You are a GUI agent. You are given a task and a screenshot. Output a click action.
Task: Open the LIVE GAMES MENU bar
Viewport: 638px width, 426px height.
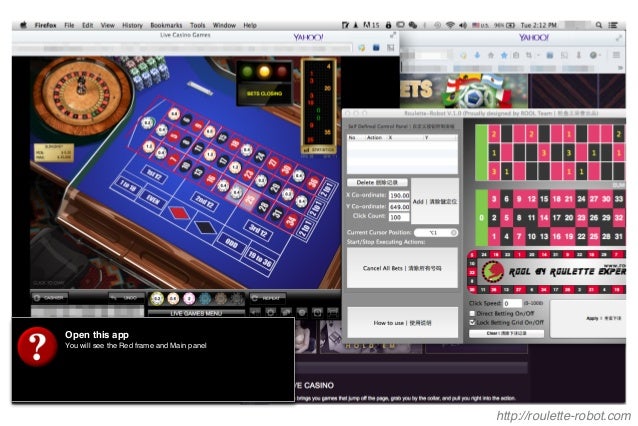pos(196,313)
